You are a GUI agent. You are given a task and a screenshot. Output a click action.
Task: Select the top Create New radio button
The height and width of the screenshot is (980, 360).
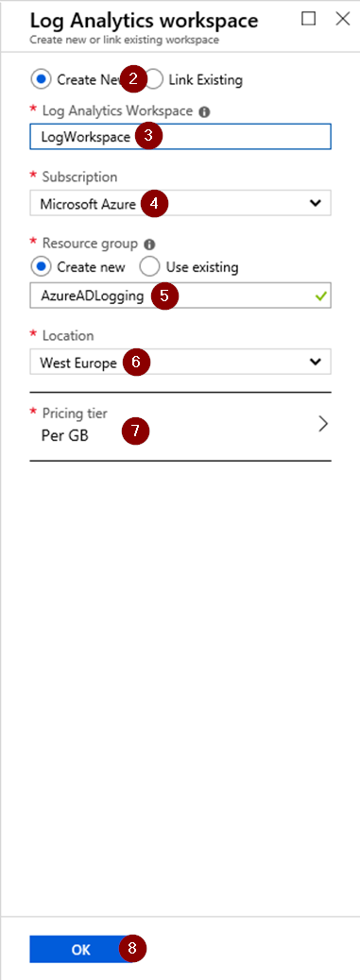[42, 79]
